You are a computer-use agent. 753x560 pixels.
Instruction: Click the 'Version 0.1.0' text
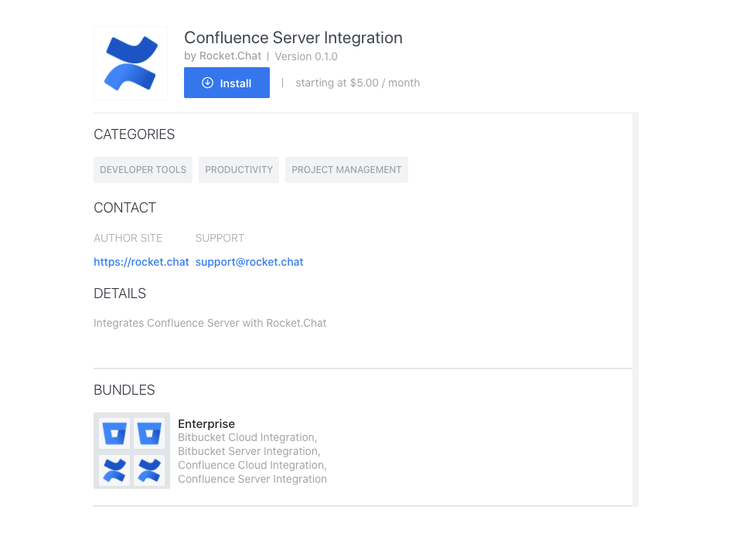click(x=306, y=56)
